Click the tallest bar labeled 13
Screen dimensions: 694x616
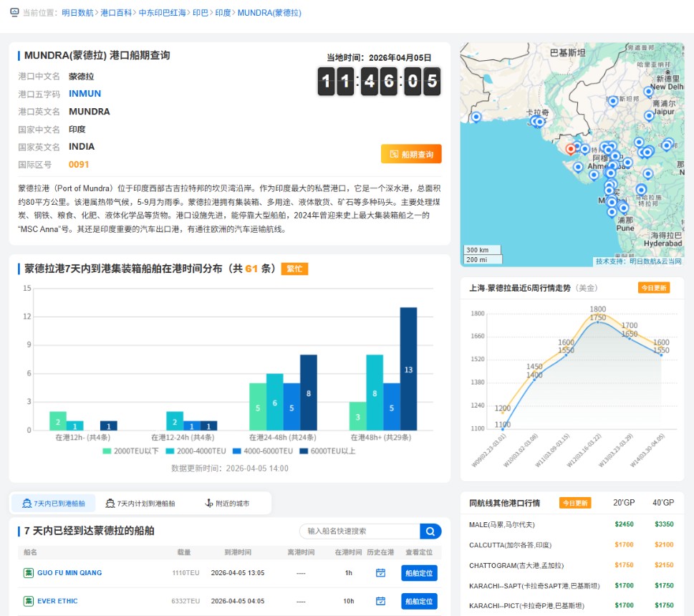coord(408,368)
